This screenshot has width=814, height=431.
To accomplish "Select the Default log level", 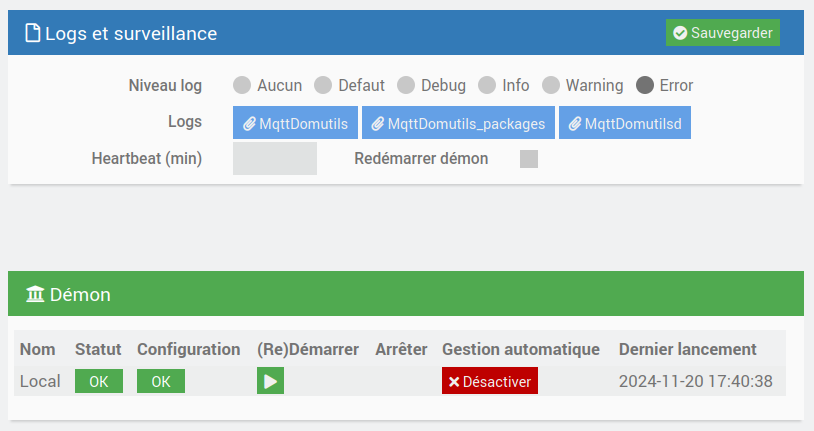I will (x=323, y=85).
